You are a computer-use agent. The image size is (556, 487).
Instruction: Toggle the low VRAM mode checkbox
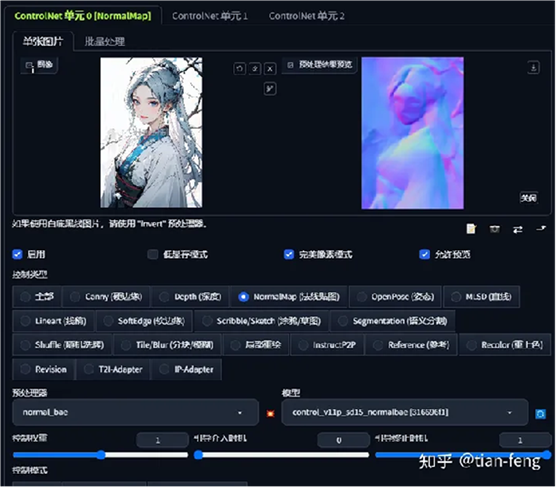[x=153, y=254]
